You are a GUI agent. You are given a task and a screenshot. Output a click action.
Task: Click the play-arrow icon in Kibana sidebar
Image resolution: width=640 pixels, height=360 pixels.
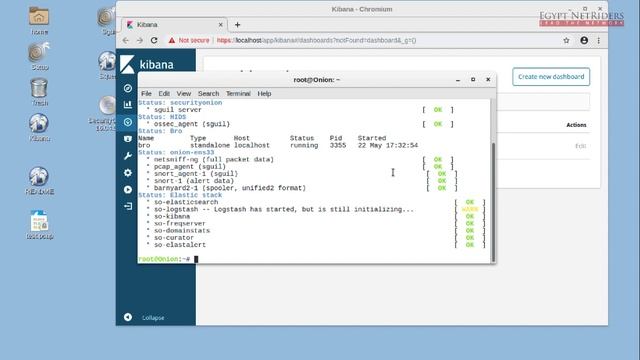coord(128,190)
